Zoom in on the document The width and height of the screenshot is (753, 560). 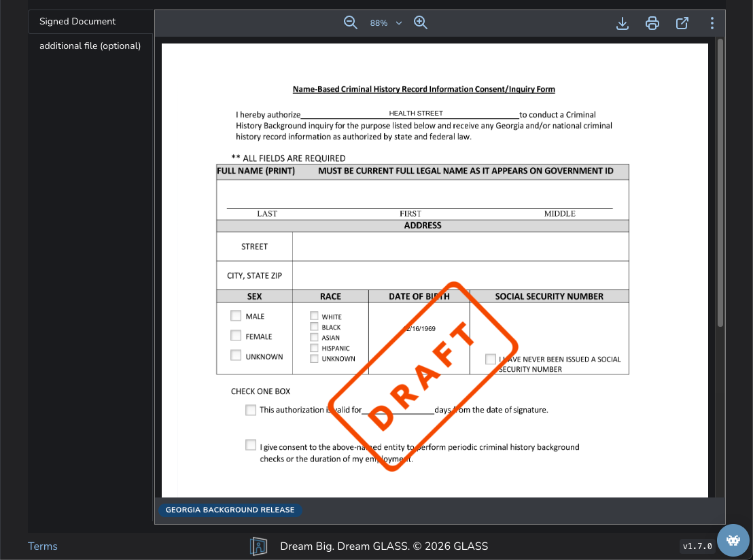click(x=421, y=22)
